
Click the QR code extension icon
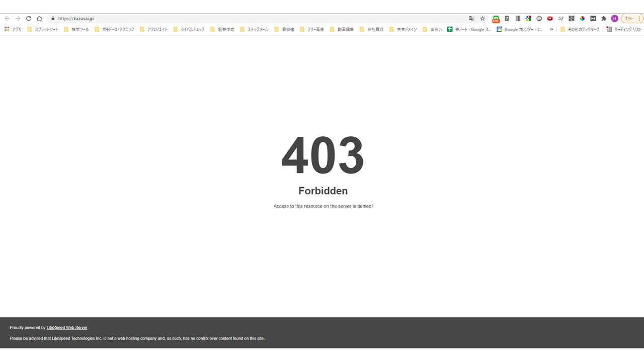572,19
